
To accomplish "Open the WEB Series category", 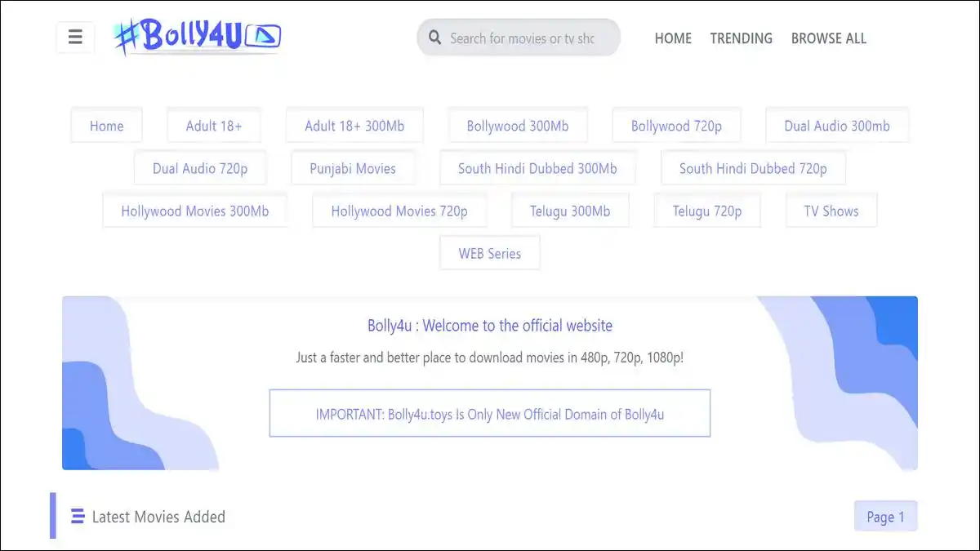I will (x=490, y=253).
